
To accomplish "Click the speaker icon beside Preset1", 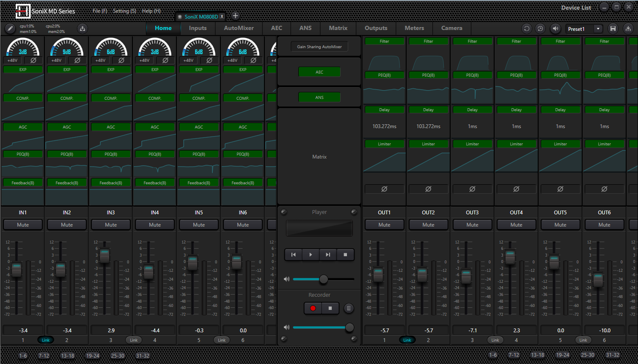I will click(x=555, y=29).
